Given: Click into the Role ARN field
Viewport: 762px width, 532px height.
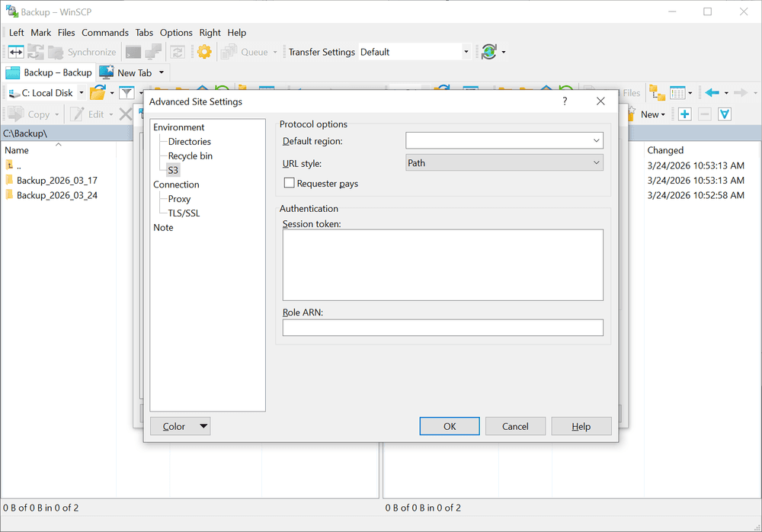Looking at the screenshot, I should coord(443,327).
